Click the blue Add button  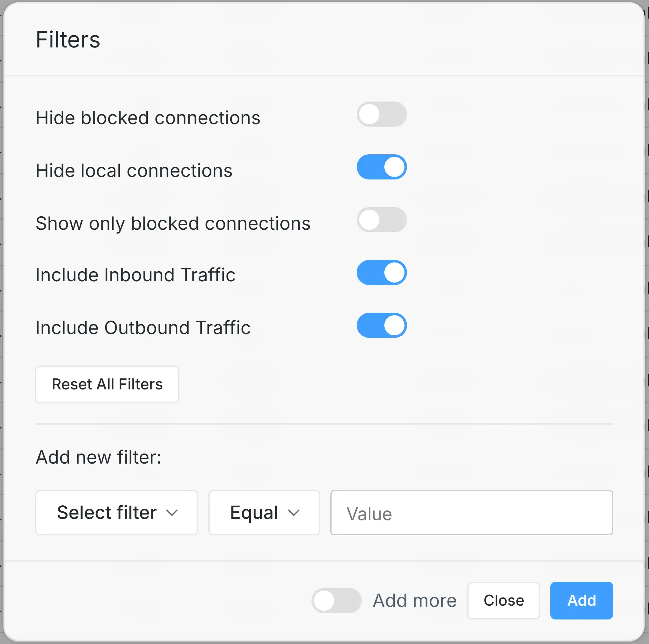click(581, 600)
